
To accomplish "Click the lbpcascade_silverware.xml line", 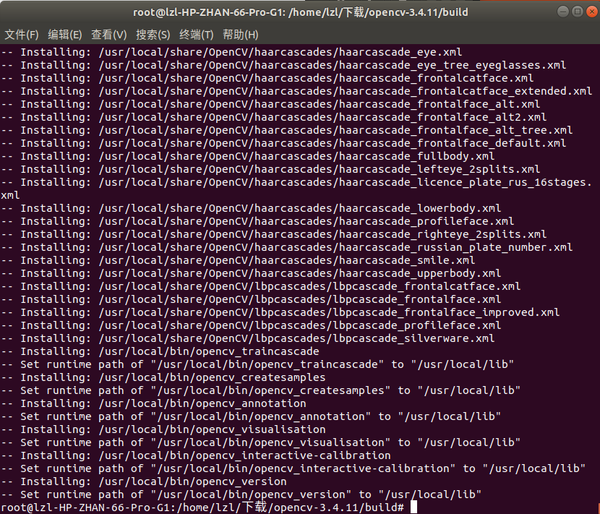I will (x=248, y=338).
